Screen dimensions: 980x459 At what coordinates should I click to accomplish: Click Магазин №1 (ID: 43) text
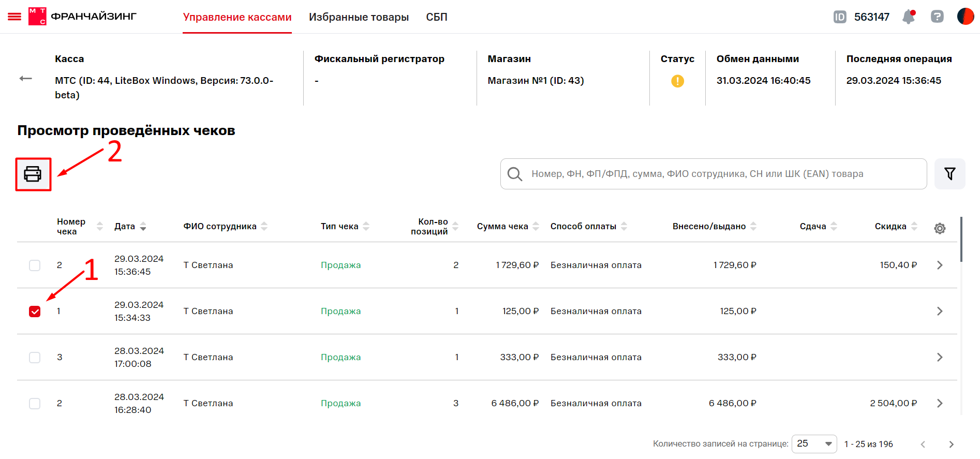coord(536,81)
